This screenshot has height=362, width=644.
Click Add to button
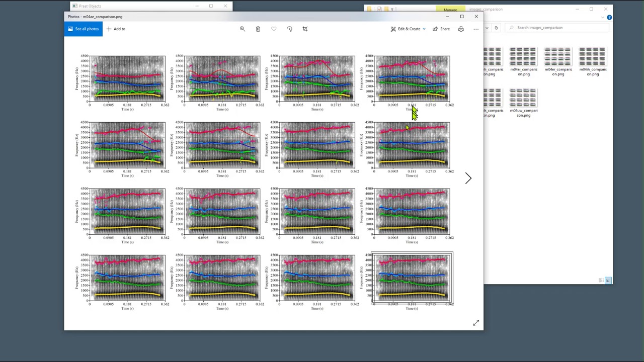tap(116, 29)
